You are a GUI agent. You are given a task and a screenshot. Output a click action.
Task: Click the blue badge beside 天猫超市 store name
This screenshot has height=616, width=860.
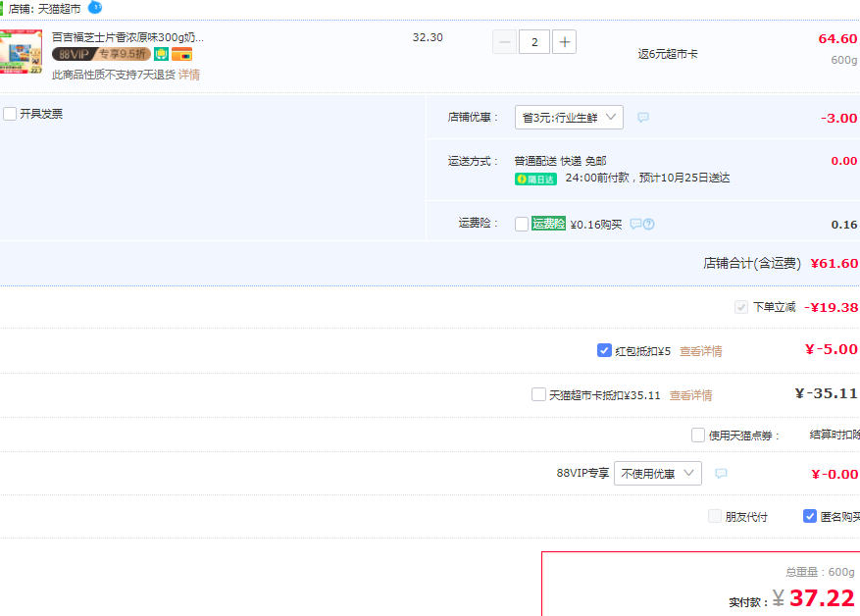(x=95, y=7)
